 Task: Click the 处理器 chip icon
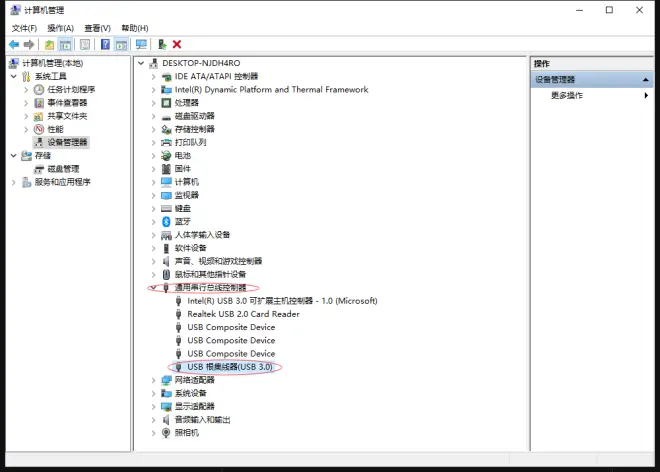(166, 103)
